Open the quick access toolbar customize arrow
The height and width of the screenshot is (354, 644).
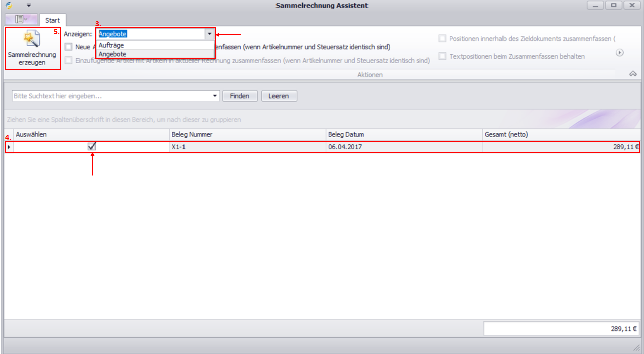pyautogui.click(x=29, y=6)
